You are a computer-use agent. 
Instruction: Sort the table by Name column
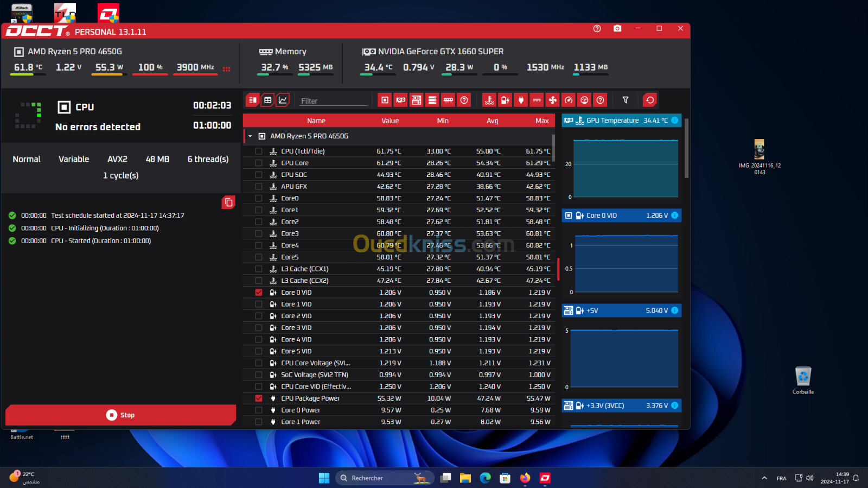tap(316, 121)
